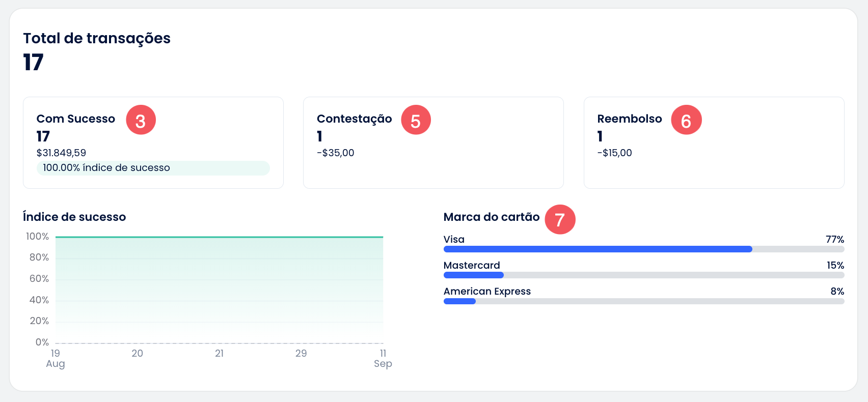Viewport: 868px width, 402px height.
Task: Select the Com Sucesso card title
Action: (76, 119)
